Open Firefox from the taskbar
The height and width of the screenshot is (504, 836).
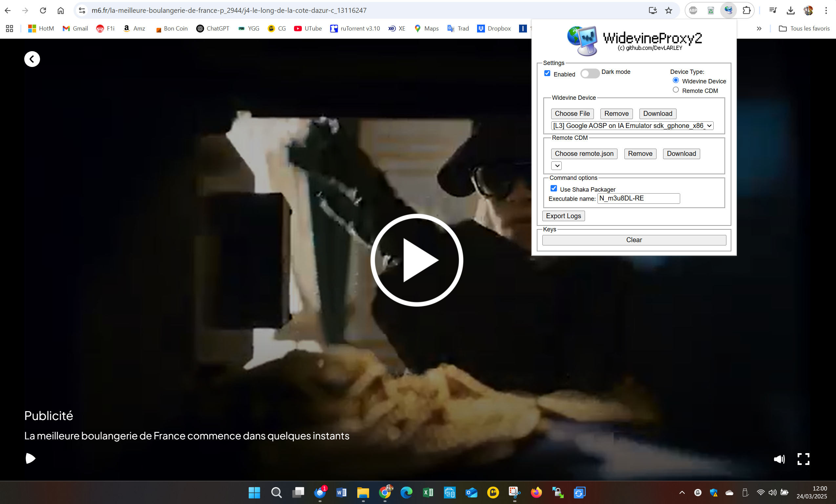(536, 493)
